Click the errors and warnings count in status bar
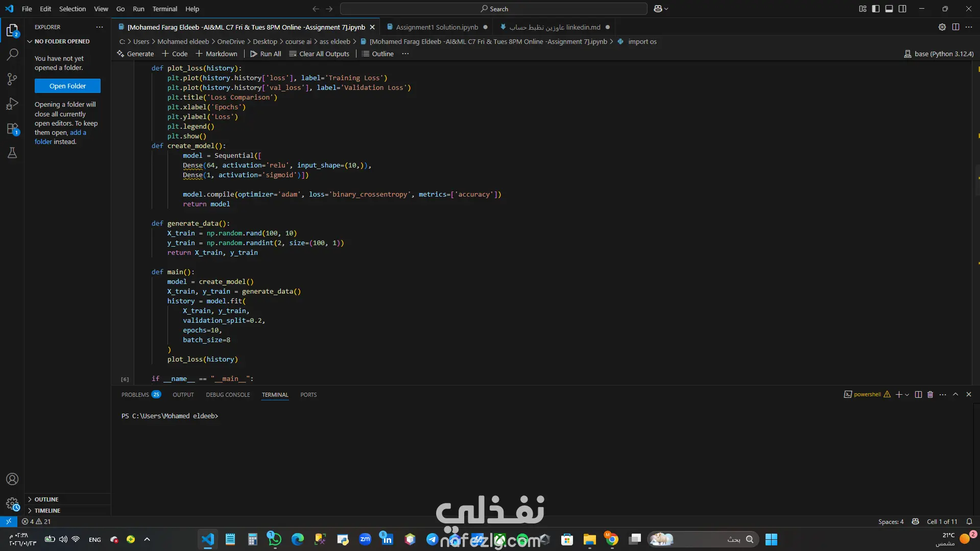 click(x=36, y=521)
